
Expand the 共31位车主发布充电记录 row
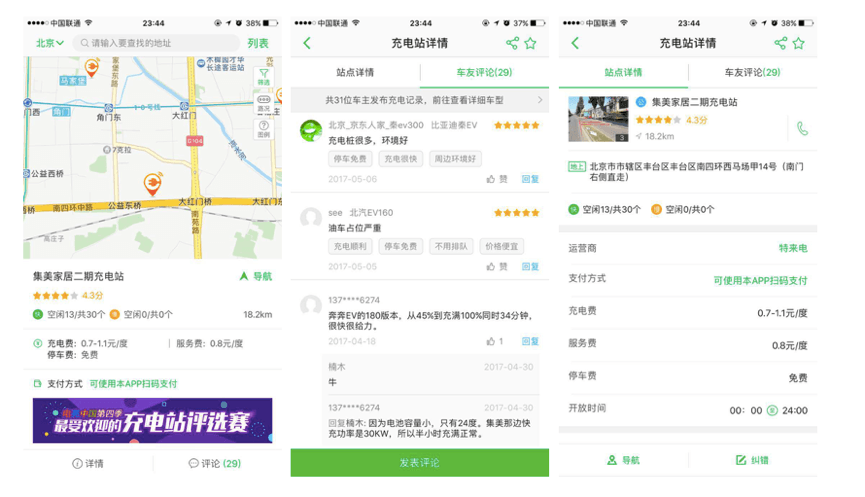420,100
